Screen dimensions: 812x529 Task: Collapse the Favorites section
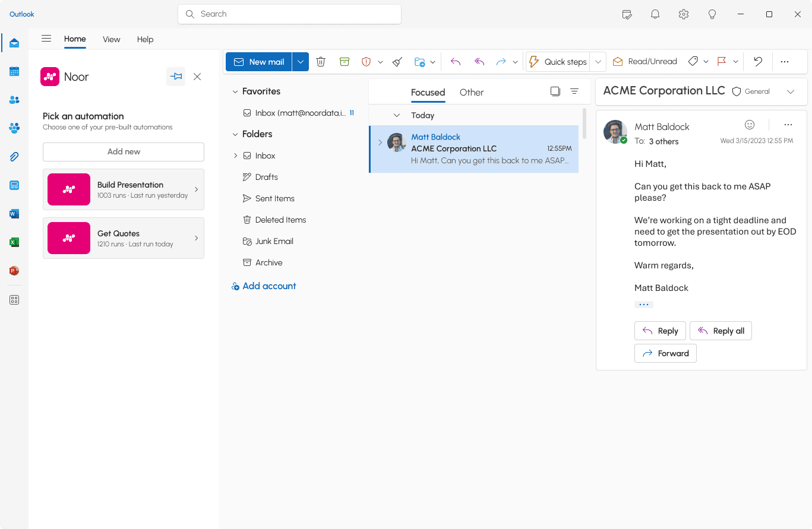pos(235,91)
